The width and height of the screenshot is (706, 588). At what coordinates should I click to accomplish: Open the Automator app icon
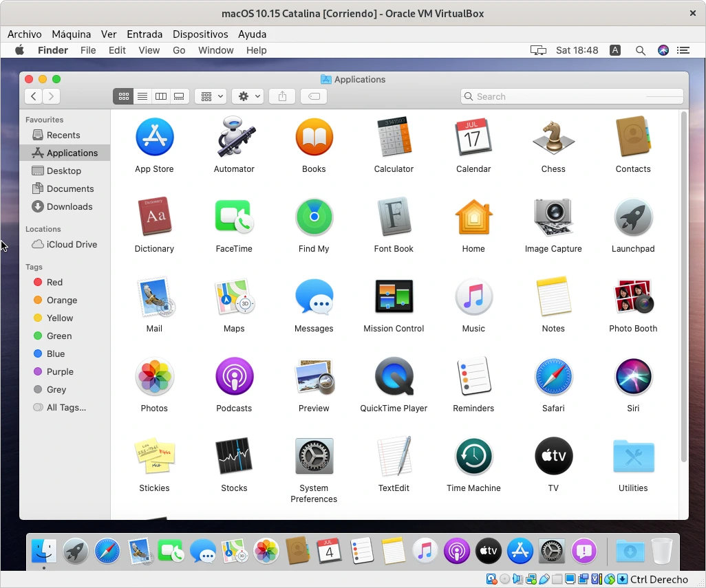[x=234, y=138]
